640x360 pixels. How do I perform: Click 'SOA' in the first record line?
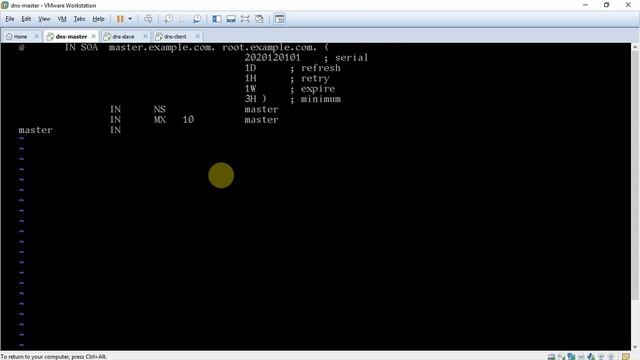(x=89, y=47)
